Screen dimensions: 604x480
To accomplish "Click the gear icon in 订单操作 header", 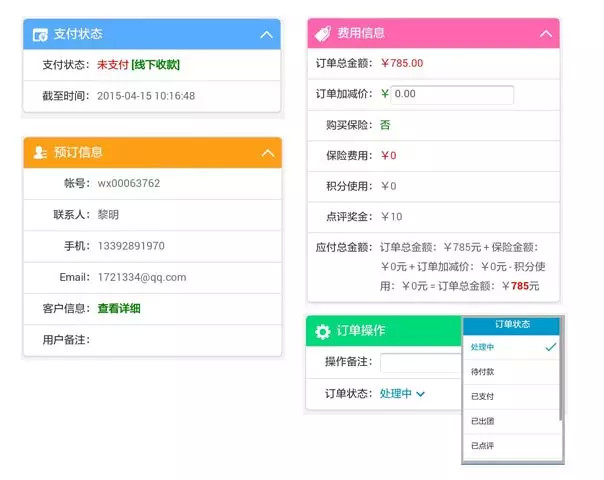I will coord(322,332).
